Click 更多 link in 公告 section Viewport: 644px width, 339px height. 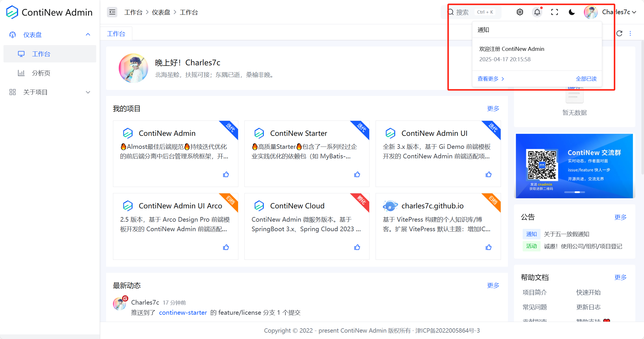621,217
